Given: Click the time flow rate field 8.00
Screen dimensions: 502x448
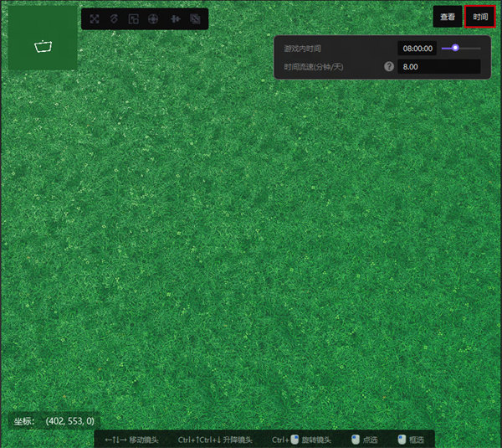Looking at the screenshot, I should pos(438,66).
